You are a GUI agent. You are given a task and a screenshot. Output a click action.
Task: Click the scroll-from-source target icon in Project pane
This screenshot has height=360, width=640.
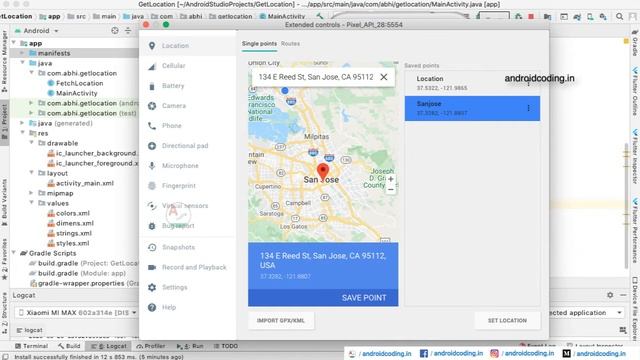click(x=115, y=31)
